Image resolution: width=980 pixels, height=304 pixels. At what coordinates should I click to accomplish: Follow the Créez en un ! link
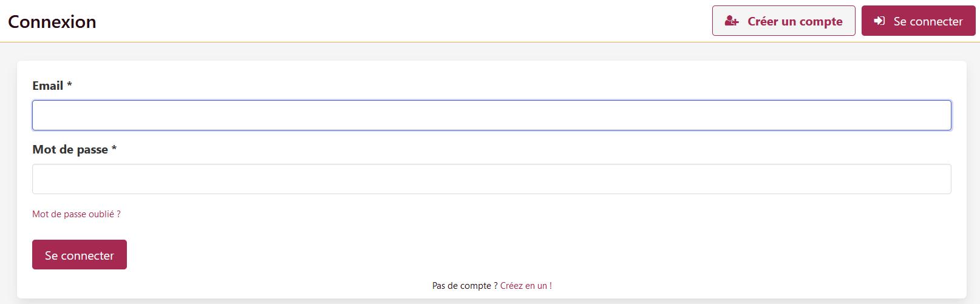click(526, 286)
